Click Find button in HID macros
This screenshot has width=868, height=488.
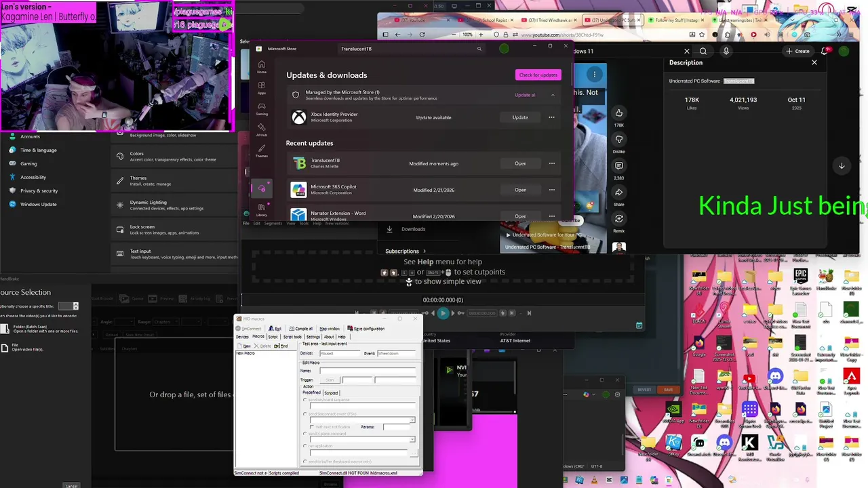coord(281,346)
